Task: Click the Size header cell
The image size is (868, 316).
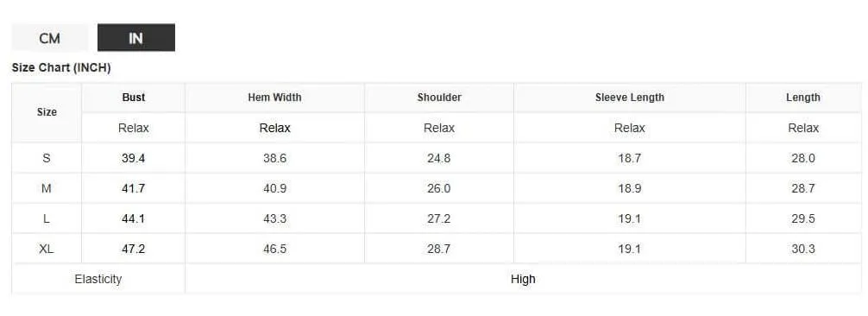Action: pos(47,112)
